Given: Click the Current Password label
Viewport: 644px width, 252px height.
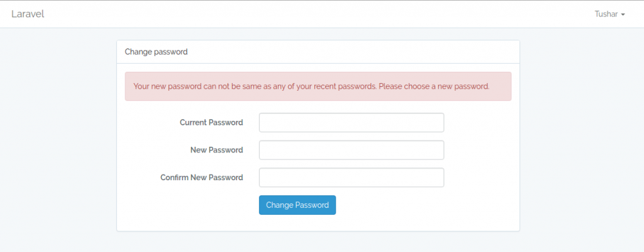Looking at the screenshot, I should 211,123.
